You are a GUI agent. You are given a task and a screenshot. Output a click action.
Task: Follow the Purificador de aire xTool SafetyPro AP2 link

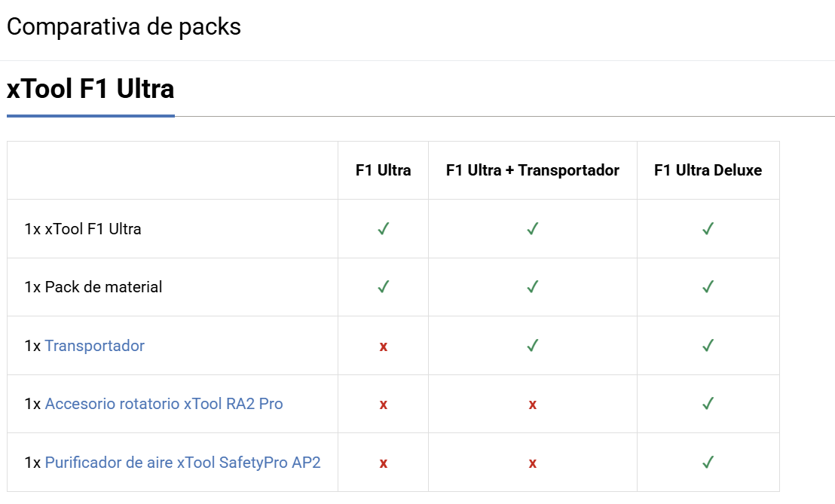(182, 463)
